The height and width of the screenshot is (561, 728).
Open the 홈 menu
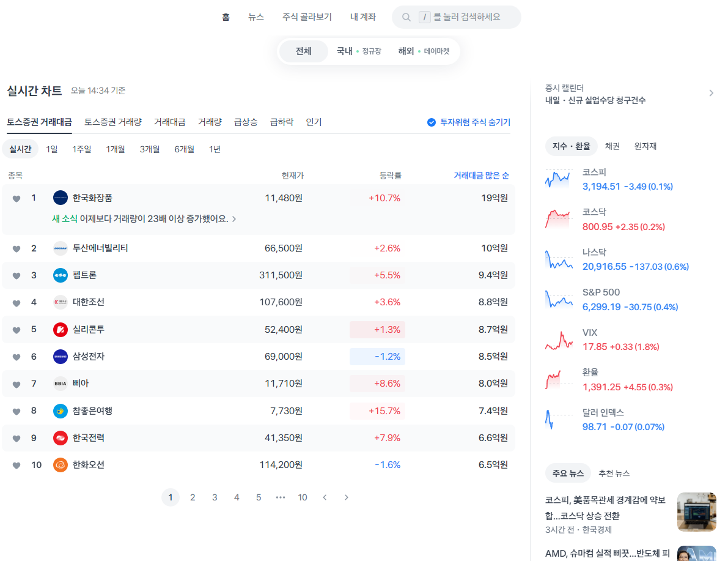click(226, 17)
